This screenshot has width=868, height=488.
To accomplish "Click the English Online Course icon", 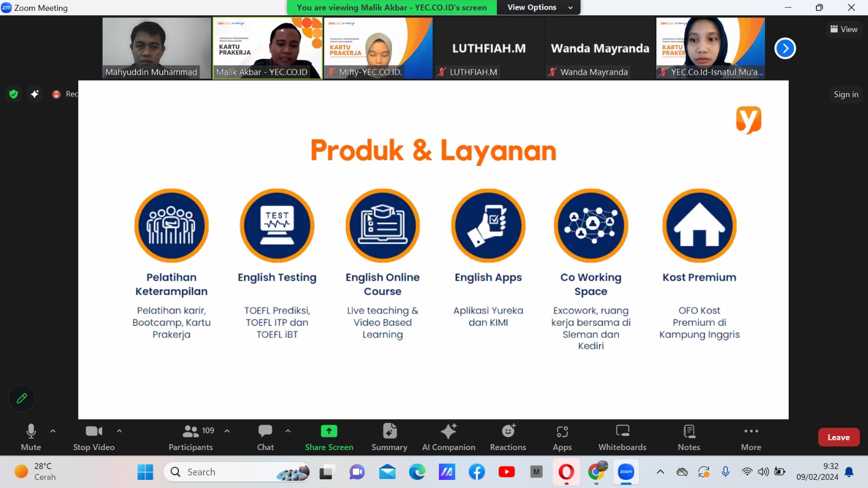I will click(x=382, y=226).
